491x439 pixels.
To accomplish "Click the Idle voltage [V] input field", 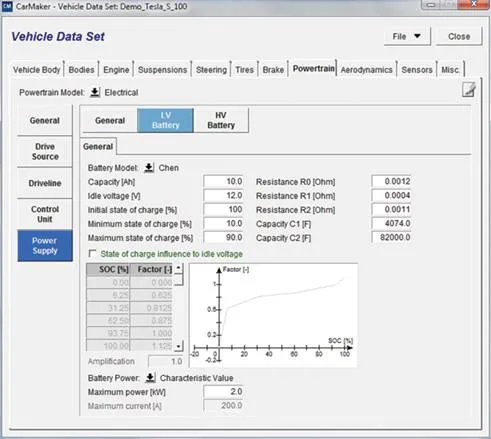I will coord(223,195).
